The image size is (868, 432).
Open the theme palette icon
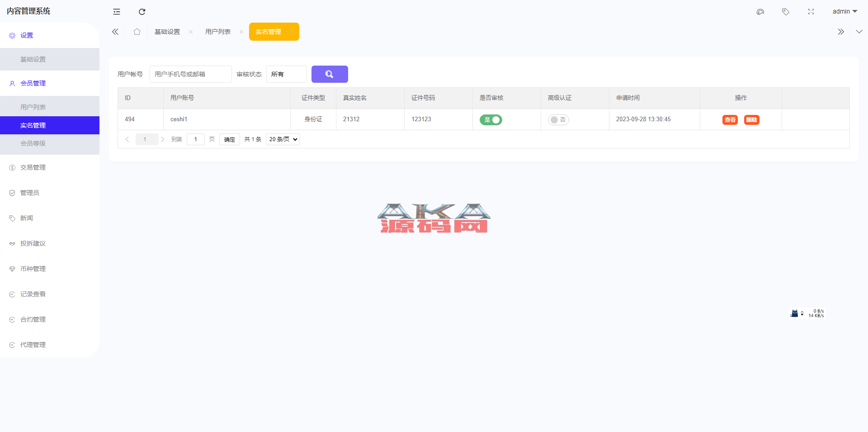[760, 12]
